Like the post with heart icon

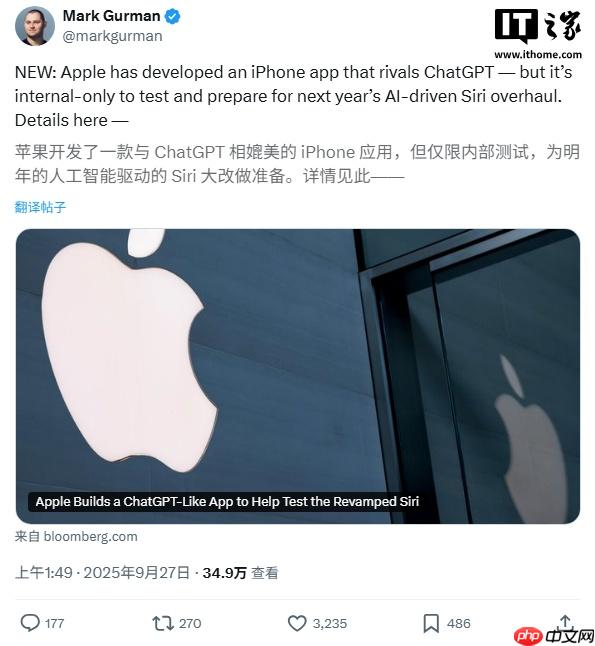tap(297, 623)
